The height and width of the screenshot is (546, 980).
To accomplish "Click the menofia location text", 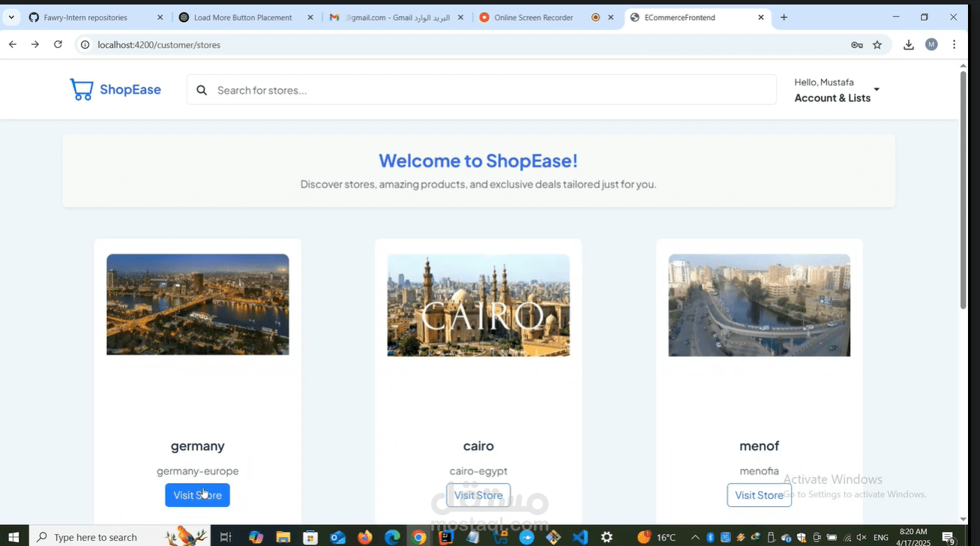I will (760, 471).
